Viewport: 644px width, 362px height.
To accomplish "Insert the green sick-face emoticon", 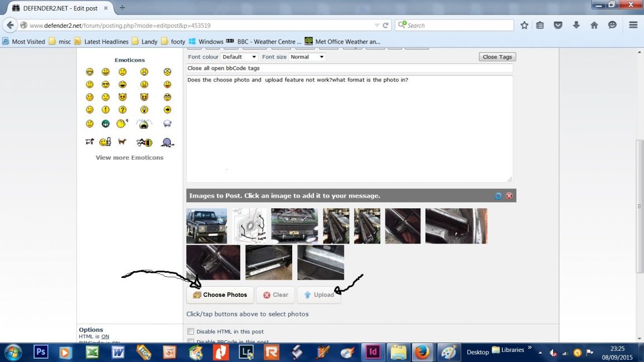I will pyautogui.click(x=105, y=124).
